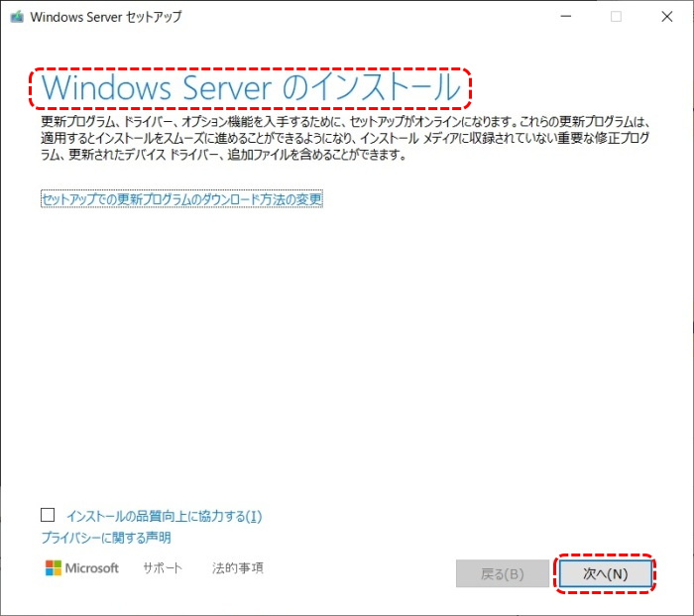The image size is (694, 616).
Task: Minimize the setup window
Action: (x=566, y=17)
